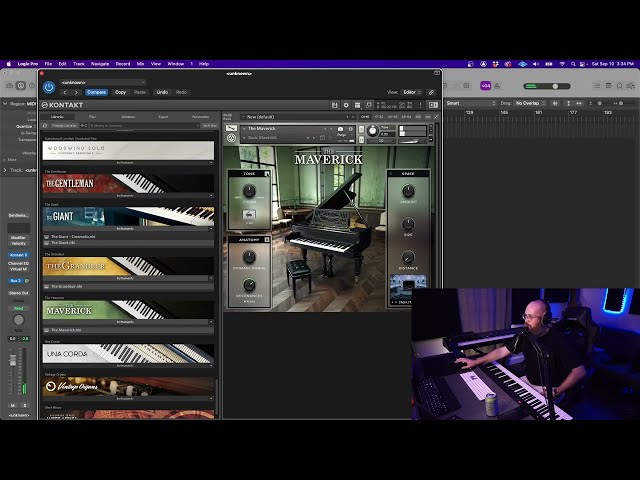Toggle Tone panel on/off corner switch
The image size is (640, 480).
(267, 174)
